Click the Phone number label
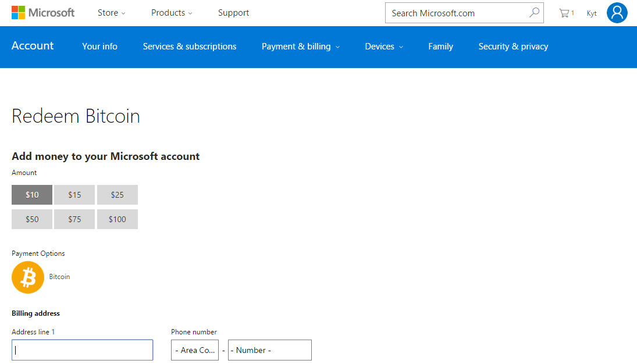Screen dimensions: 637x364 point(194,332)
